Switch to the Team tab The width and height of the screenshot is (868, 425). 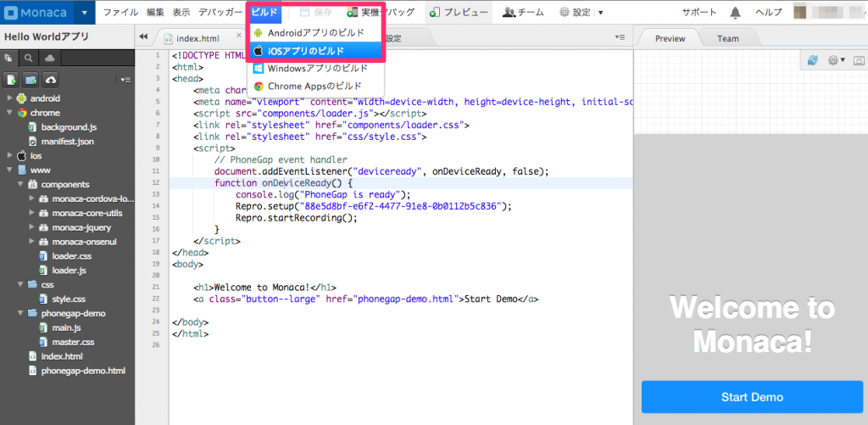tap(728, 38)
